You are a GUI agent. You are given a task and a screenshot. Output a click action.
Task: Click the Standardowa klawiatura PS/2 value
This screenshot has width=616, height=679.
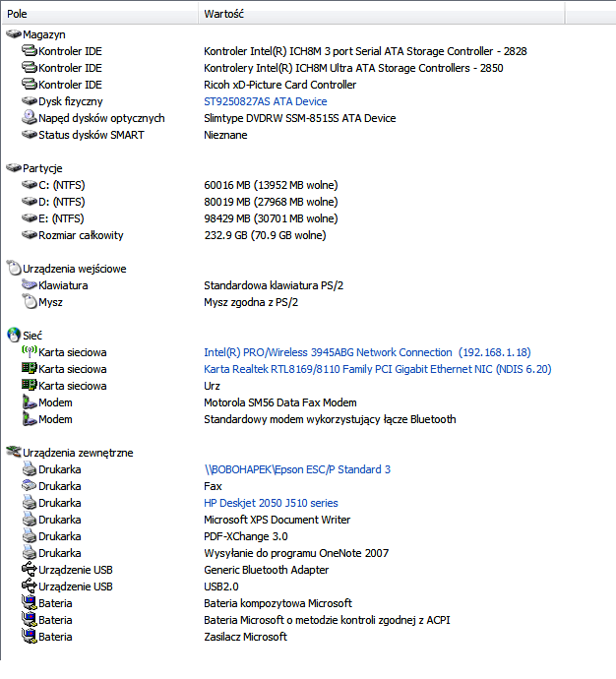coord(274,285)
